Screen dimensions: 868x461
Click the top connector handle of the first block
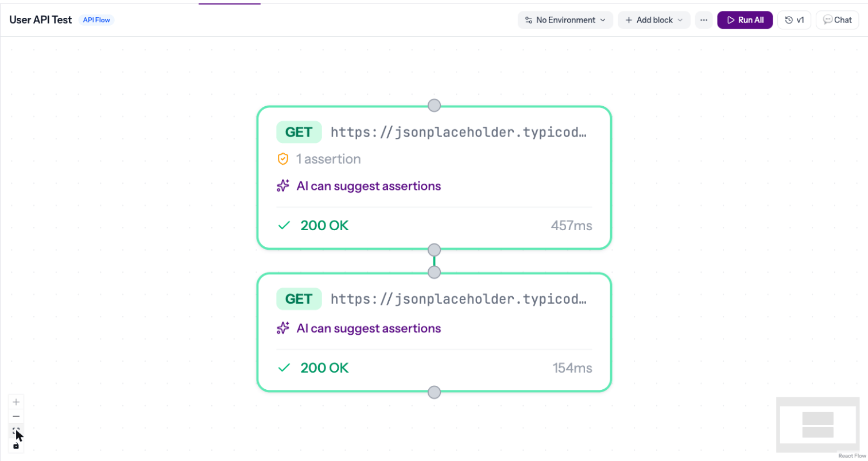tap(435, 105)
